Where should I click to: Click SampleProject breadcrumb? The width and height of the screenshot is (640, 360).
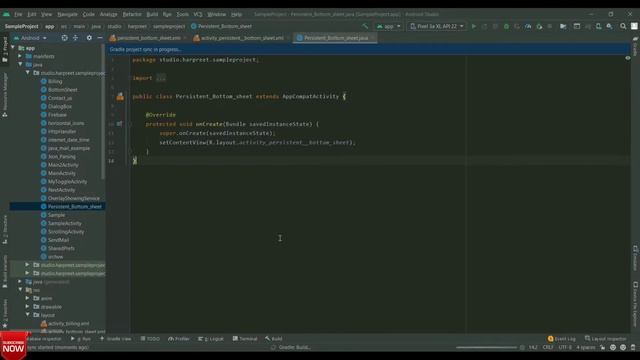click(x=22, y=26)
